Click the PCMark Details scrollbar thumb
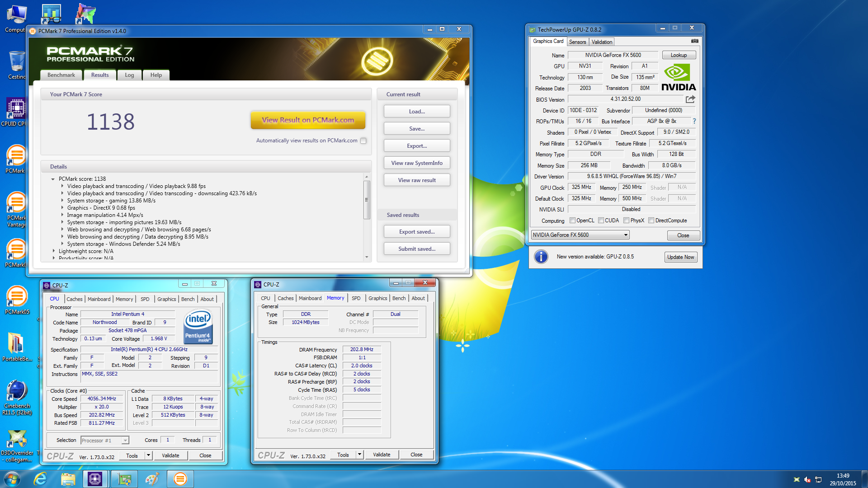Viewport: 868px width, 488px height. point(367,200)
